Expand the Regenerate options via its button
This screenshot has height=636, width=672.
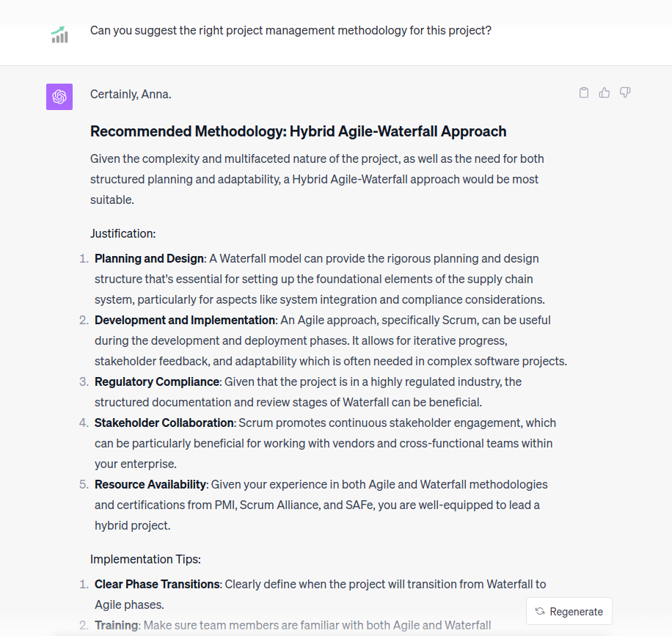click(569, 610)
